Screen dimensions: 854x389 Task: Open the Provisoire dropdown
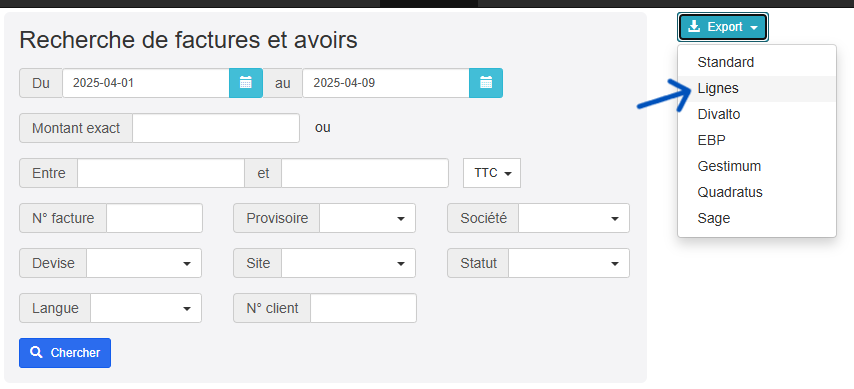(368, 218)
